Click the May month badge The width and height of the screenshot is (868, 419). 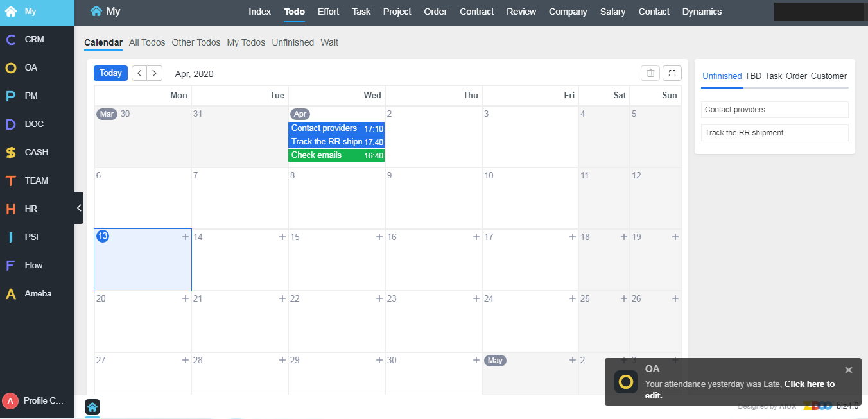coord(495,361)
